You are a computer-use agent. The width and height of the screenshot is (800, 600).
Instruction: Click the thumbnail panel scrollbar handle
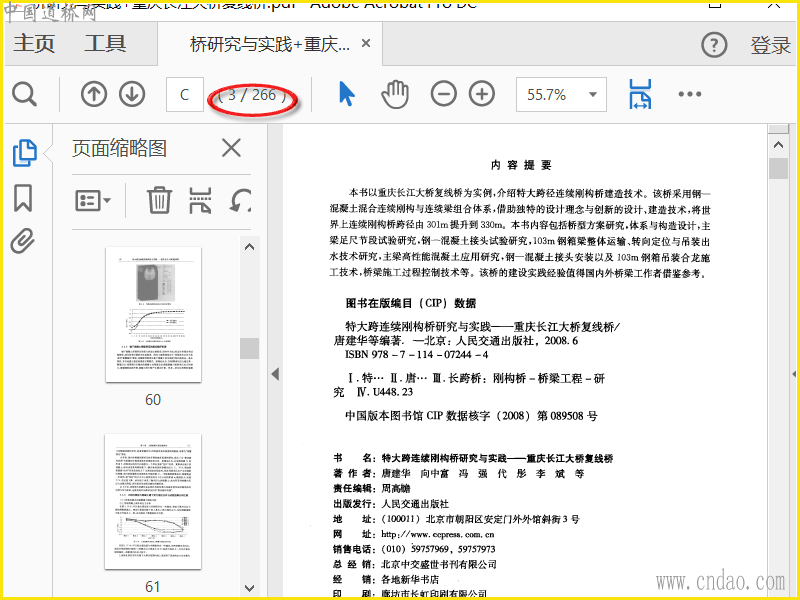[x=249, y=348]
